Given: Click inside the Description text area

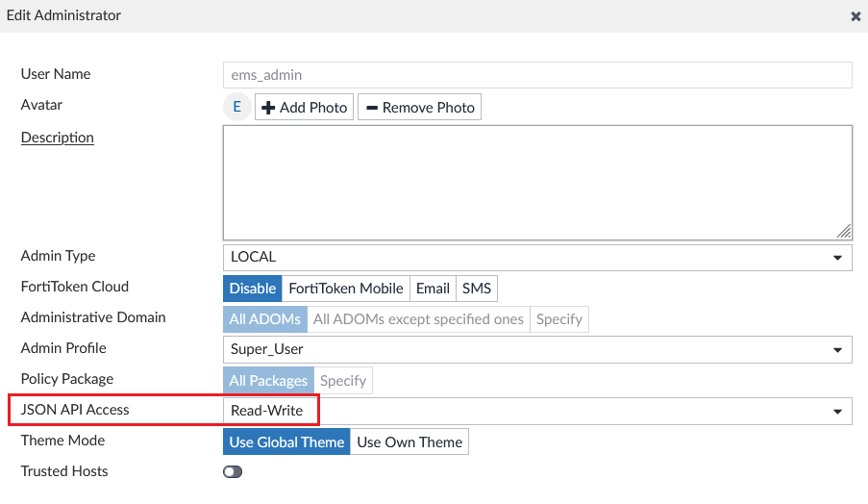Looking at the screenshot, I should point(536,182).
